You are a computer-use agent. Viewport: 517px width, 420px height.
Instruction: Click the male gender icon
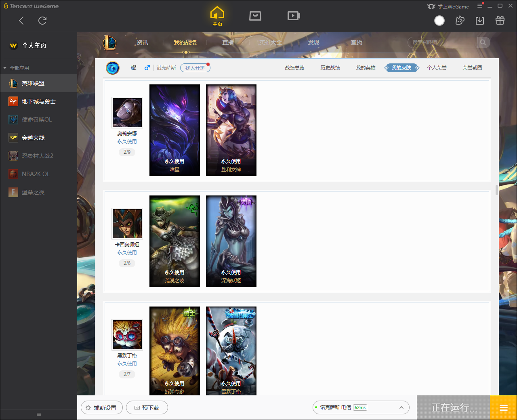coord(147,68)
